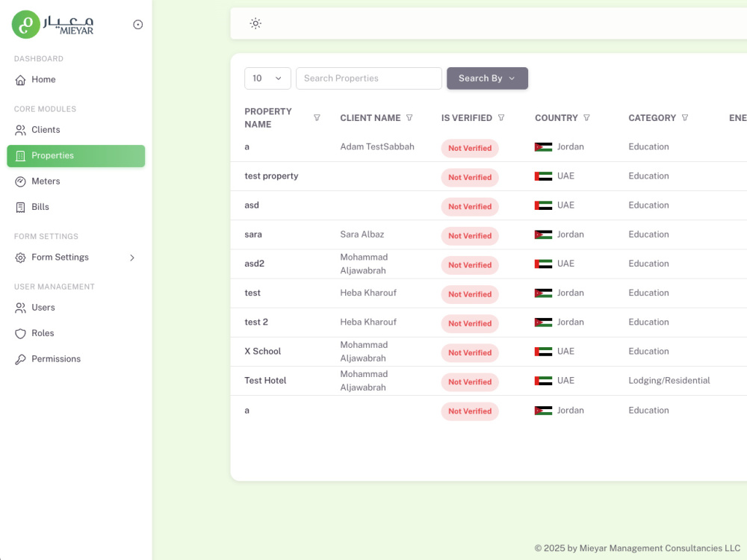Click the Users people icon
The width and height of the screenshot is (747, 560).
click(20, 308)
